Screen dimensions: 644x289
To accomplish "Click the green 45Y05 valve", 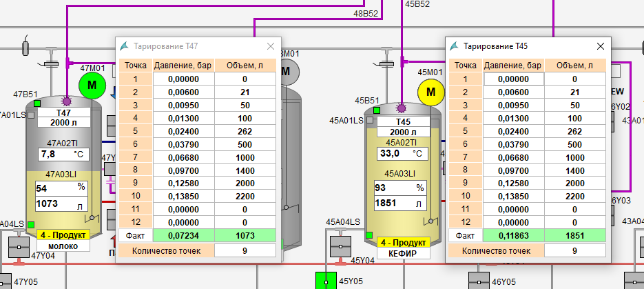I will pos(324,281).
